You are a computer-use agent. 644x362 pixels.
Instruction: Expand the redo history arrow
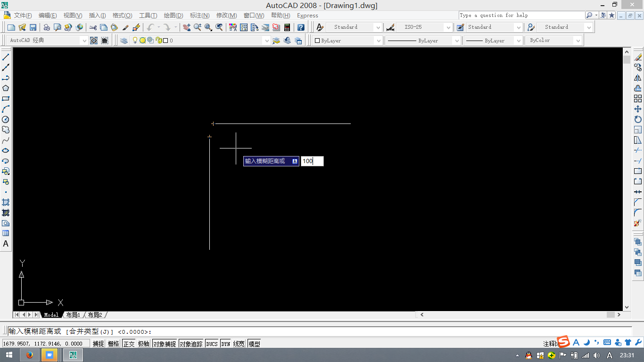175,27
